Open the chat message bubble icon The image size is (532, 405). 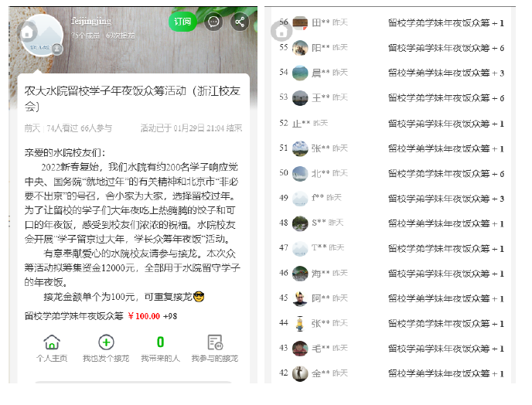[213, 22]
